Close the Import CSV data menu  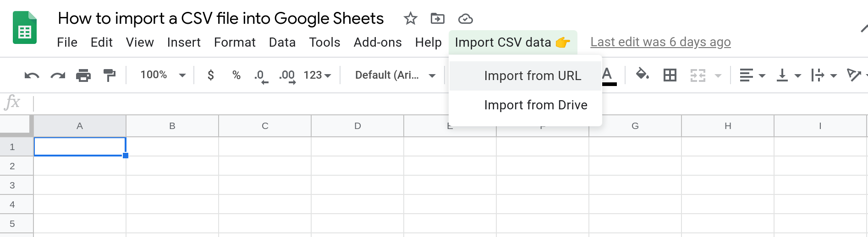point(513,43)
